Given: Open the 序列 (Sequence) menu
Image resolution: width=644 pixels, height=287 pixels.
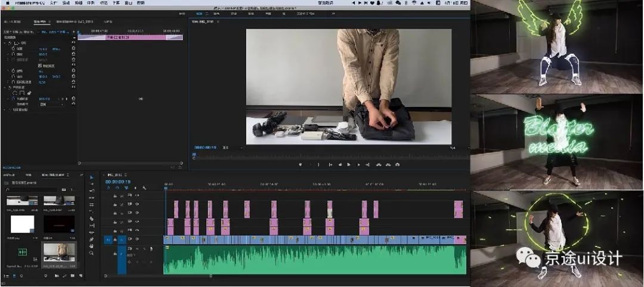Looking at the screenshot, I should [x=91, y=2].
